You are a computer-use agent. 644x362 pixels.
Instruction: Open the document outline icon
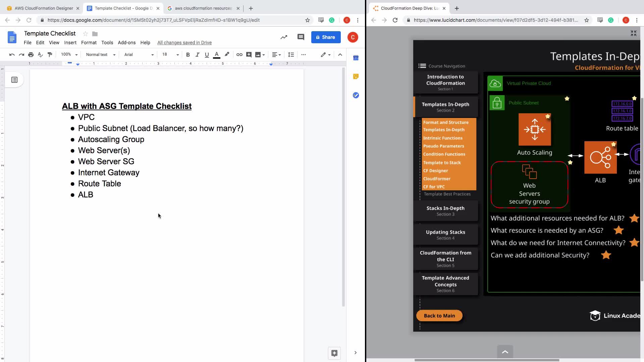pyautogui.click(x=14, y=80)
